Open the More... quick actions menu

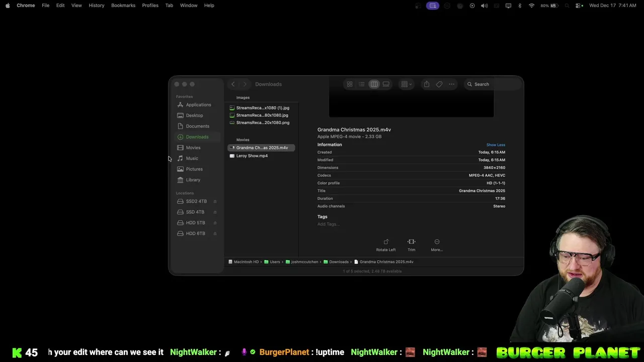437,245
